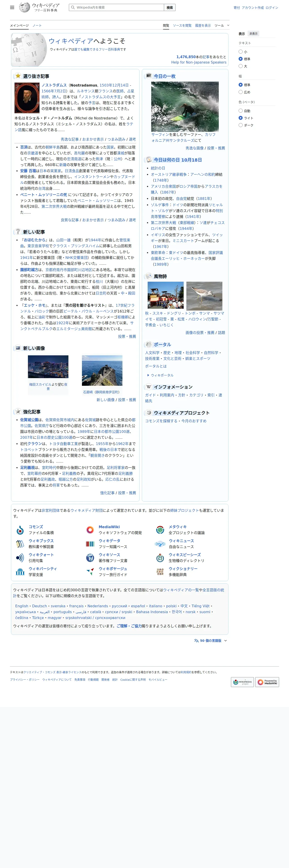
Task: Select the ダーク color radio button
Action: 241,125
